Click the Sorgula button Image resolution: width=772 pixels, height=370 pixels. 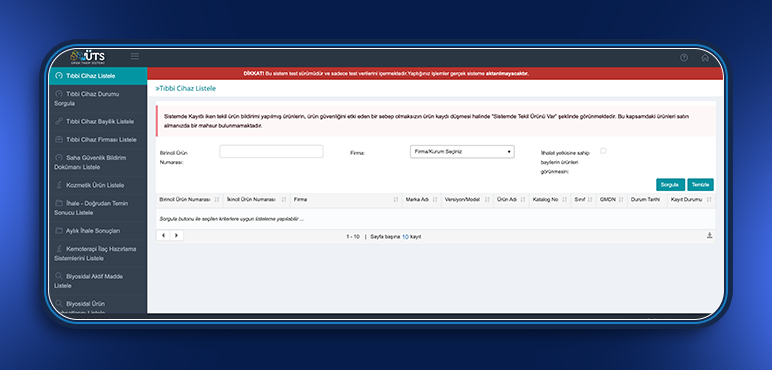point(670,185)
